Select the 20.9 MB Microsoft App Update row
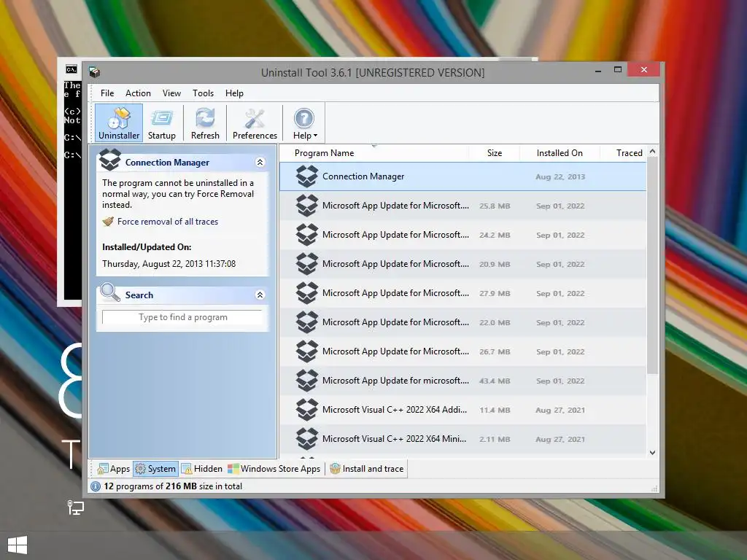Viewport: 747px width, 560px height. point(462,264)
